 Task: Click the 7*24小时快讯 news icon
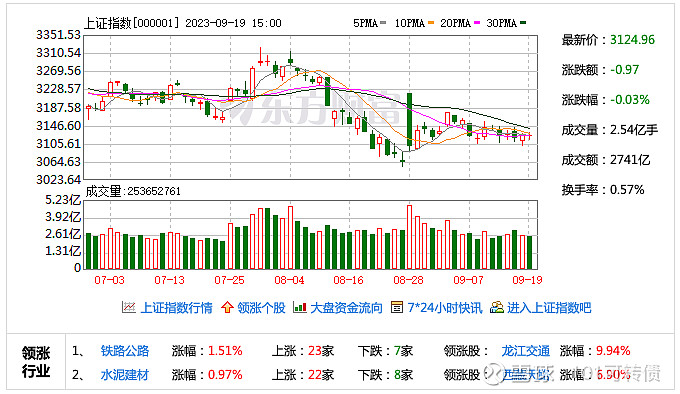coord(397,307)
